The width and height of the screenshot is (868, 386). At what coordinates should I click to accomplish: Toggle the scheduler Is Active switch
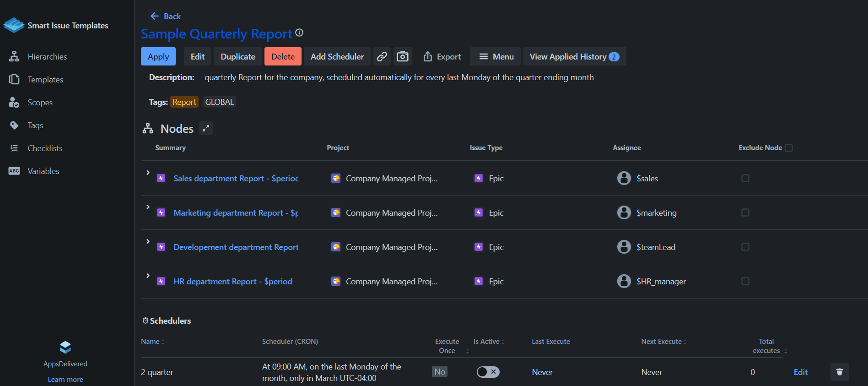coord(488,372)
